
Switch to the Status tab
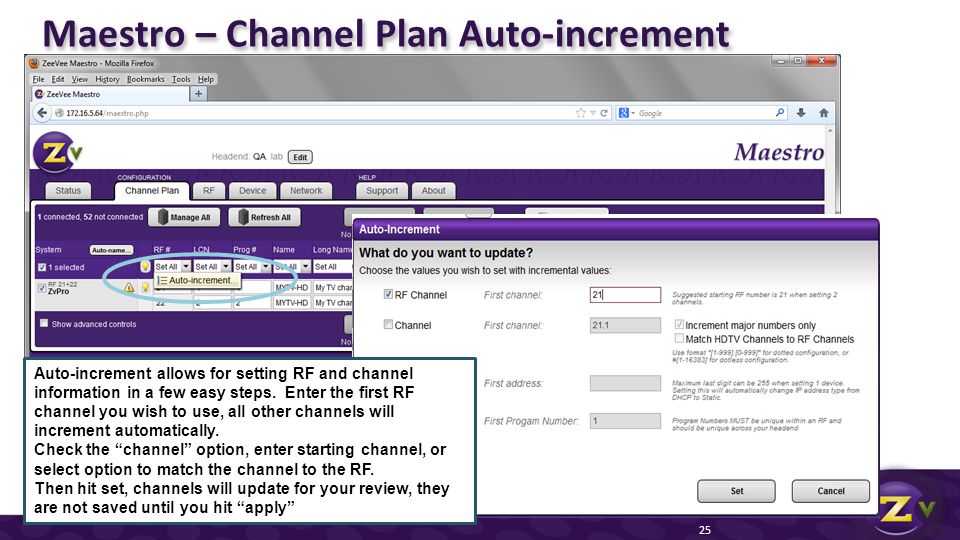coord(68,190)
